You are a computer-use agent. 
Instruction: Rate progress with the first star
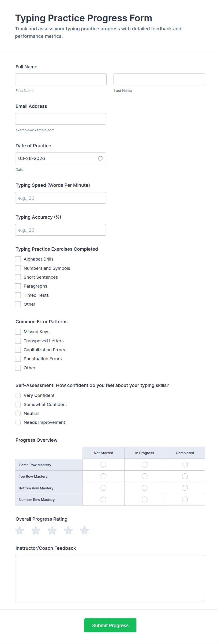coord(20,530)
